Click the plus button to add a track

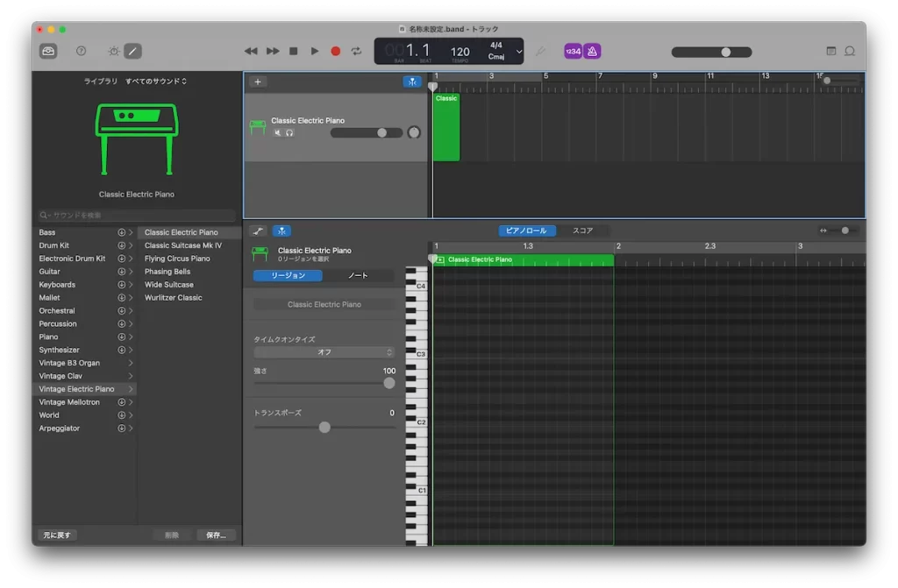[257, 81]
